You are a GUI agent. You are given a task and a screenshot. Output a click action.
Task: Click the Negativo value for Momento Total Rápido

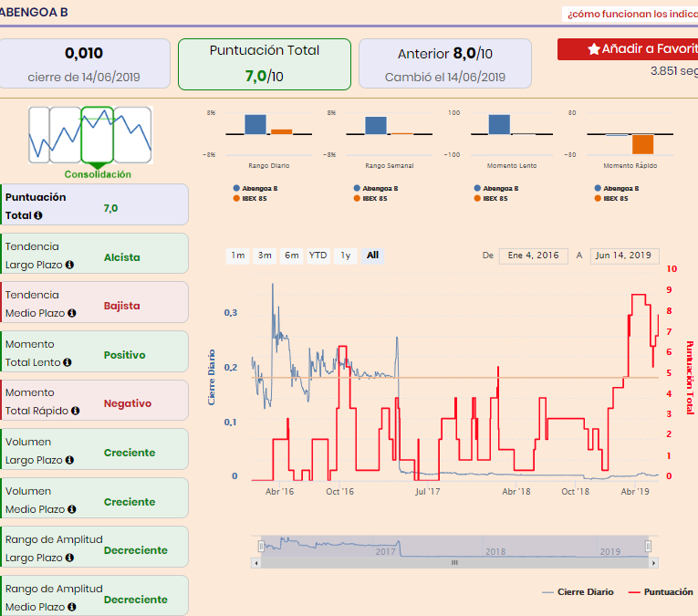coord(128,403)
